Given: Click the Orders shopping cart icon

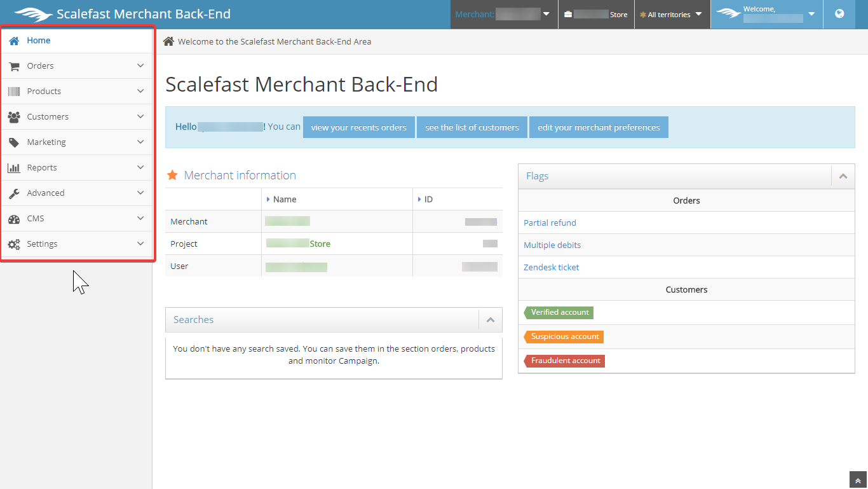Looking at the screenshot, I should pyautogui.click(x=14, y=66).
